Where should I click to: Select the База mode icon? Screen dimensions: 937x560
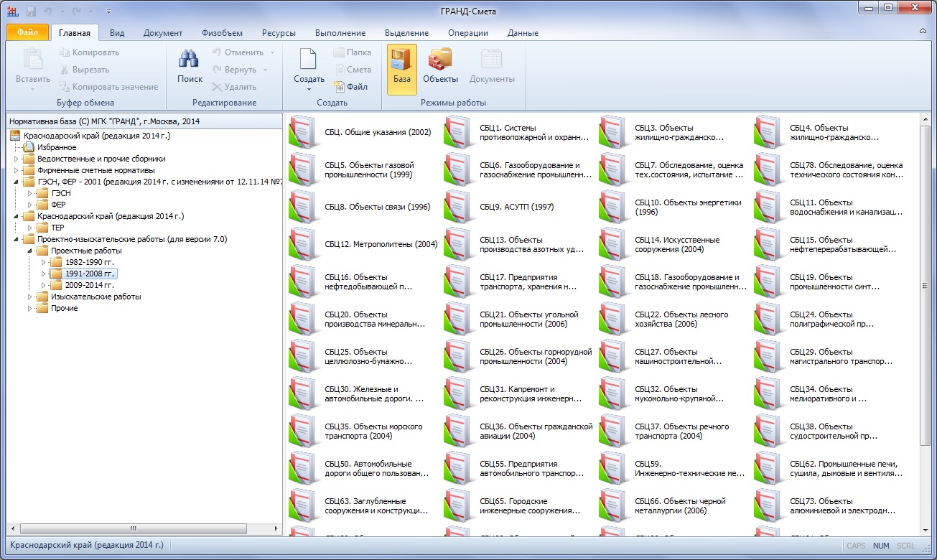coord(401,60)
